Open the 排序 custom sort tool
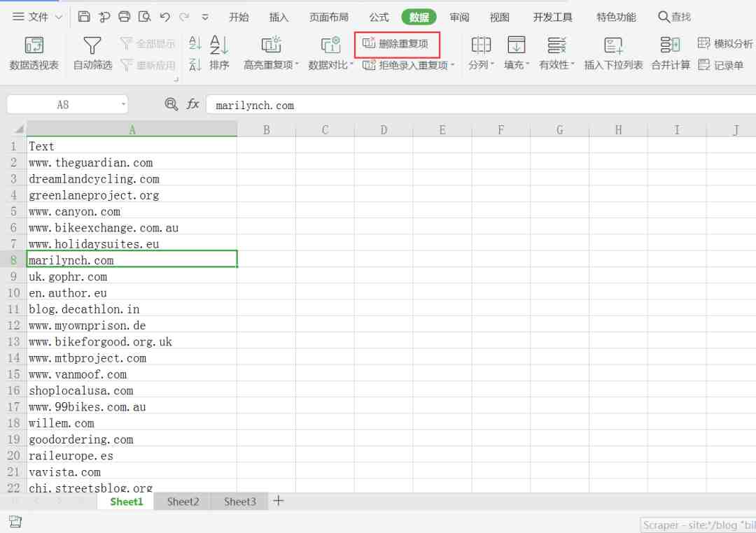 (x=219, y=53)
